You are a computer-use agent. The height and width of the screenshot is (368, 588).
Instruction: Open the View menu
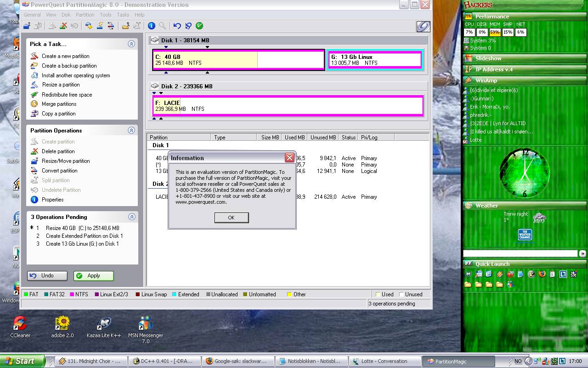tap(51, 15)
